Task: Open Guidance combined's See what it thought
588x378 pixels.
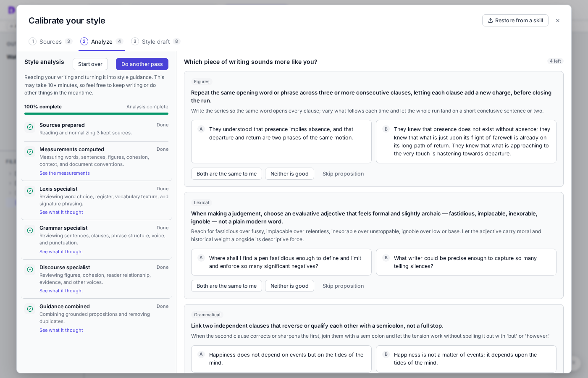Action: coord(61,330)
